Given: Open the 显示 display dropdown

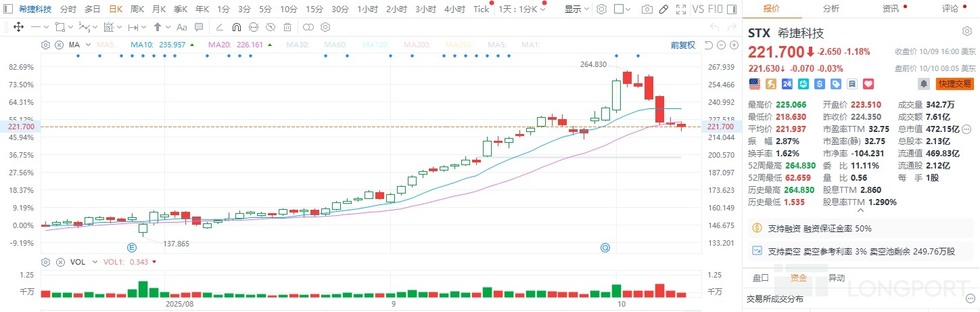Looking at the screenshot, I should point(576,9).
